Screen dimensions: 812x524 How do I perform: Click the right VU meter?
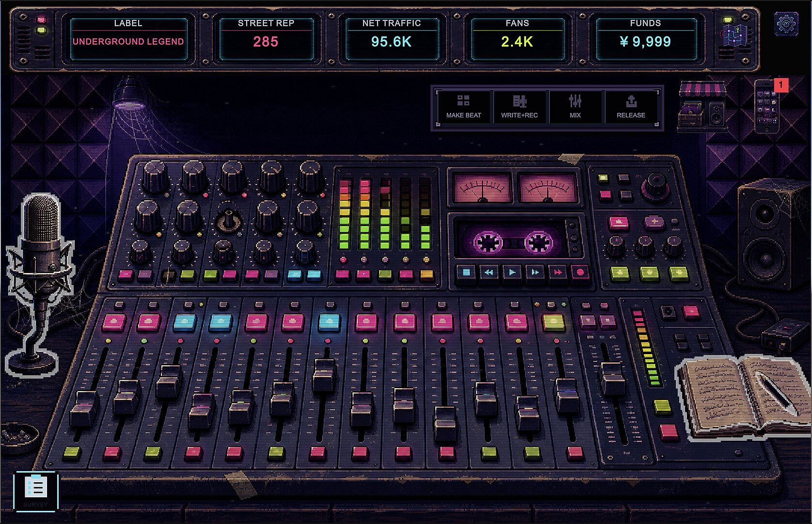548,188
